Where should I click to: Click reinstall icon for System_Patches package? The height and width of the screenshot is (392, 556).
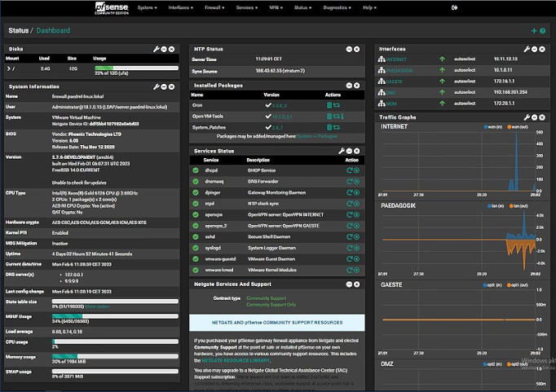(x=336, y=127)
